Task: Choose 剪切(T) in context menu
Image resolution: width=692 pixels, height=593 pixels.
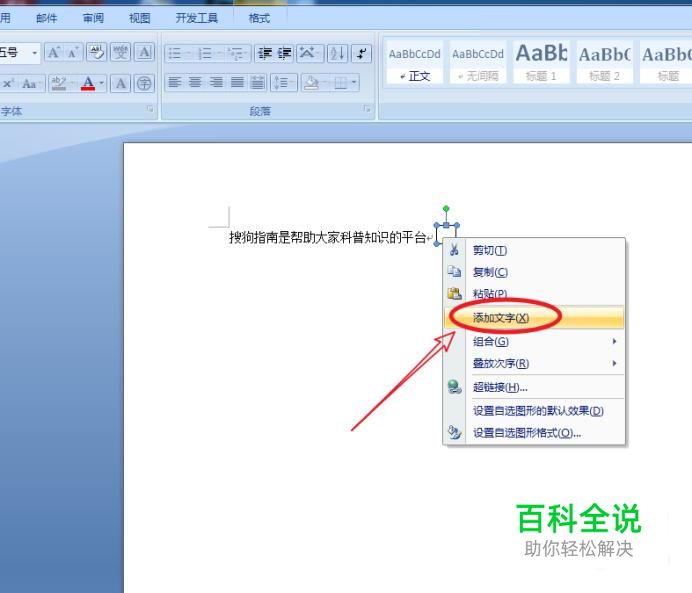Action: [534, 250]
